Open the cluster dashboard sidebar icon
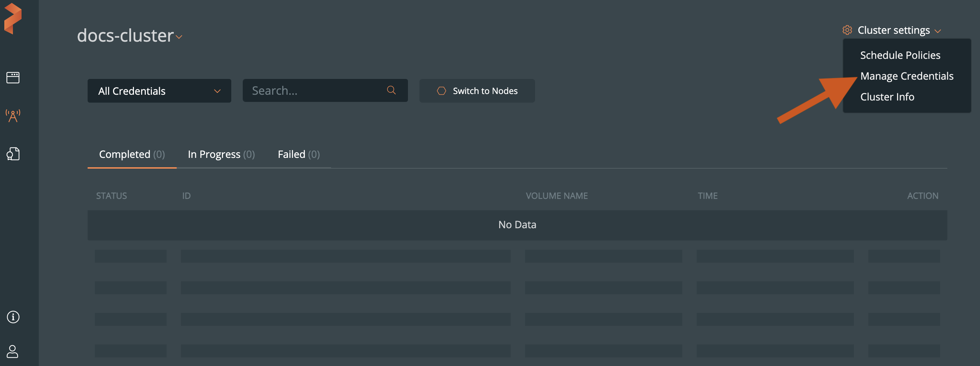980x366 pixels. point(13,78)
